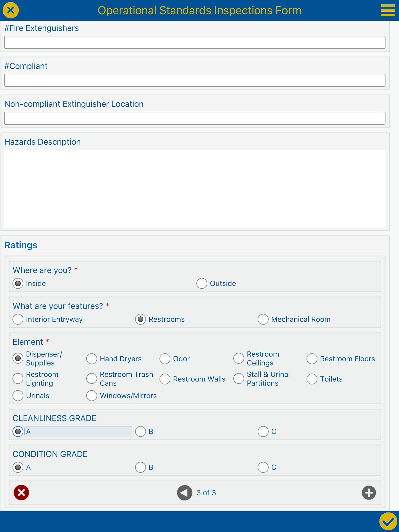Click the #Fire Extinguishers input field
The width and height of the screenshot is (399, 532).
pyautogui.click(x=195, y=42)
